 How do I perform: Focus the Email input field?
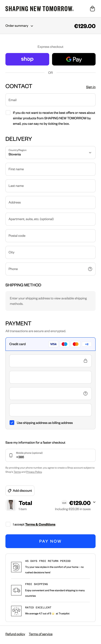50,100
